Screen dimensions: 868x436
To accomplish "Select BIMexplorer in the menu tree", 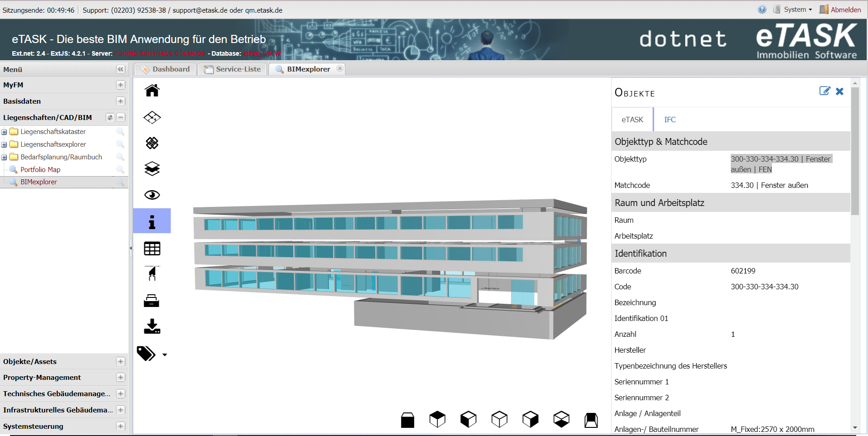I will 39,182.
